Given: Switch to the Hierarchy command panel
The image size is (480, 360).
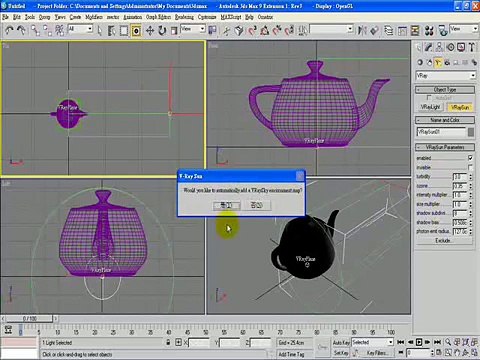Looking at the screenshot, I should [439, 47].
